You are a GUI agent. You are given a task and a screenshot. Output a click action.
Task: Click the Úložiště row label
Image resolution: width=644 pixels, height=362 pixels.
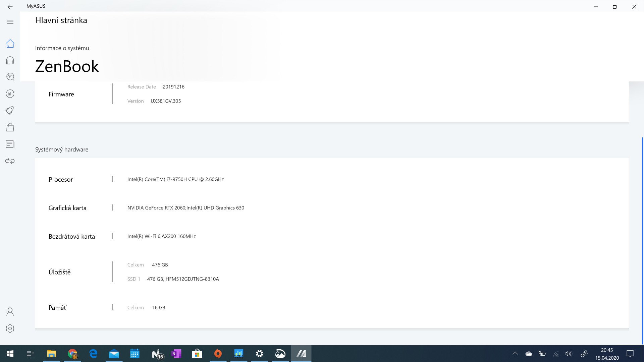point(60,272)
